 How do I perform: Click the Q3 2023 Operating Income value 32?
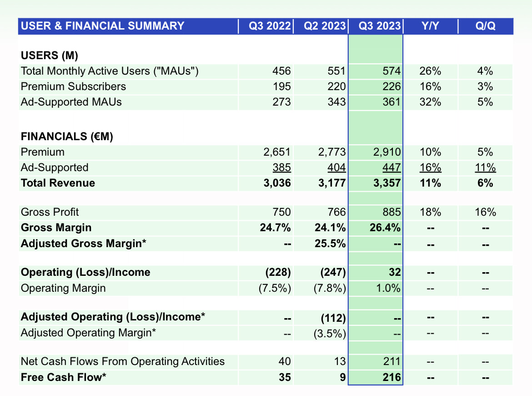tap(395, 273)
